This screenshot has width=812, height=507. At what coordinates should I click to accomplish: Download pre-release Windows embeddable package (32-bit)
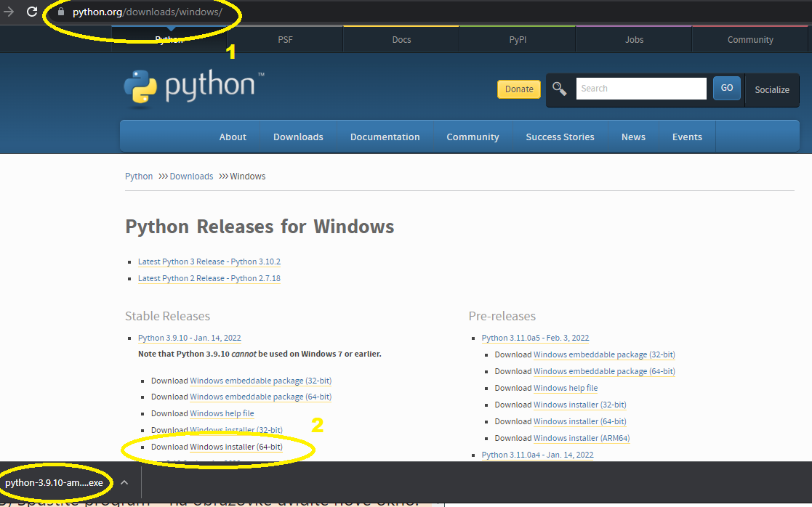[x=604, y=355]
